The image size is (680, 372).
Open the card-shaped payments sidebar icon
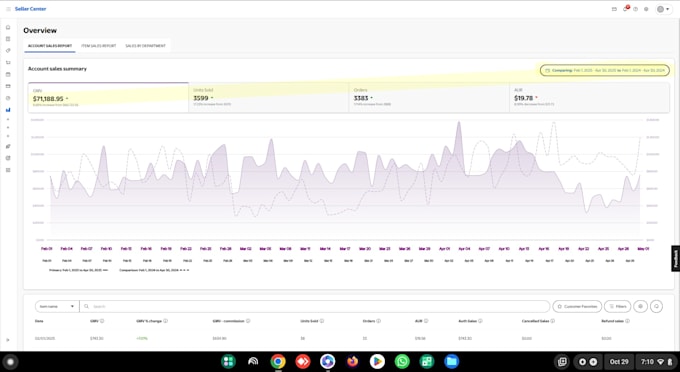tap(8, 86)
